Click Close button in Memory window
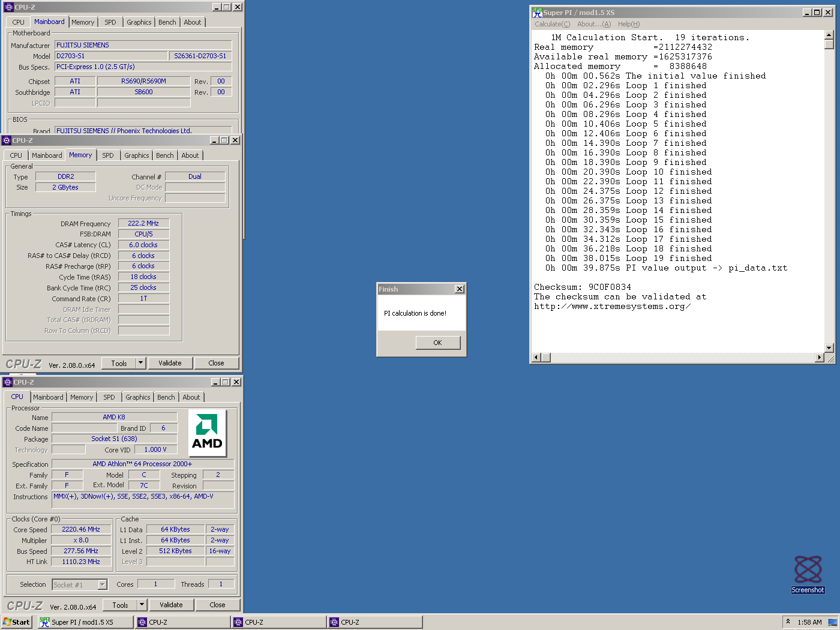 216,363
